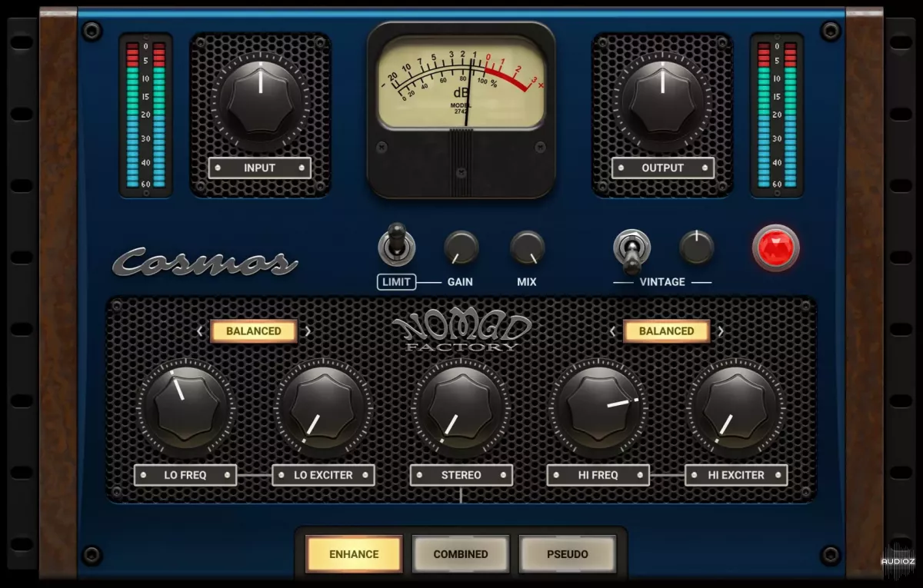Click right arrow beside right Balanced selector
923x588 pixels.
tap(721, 332)
